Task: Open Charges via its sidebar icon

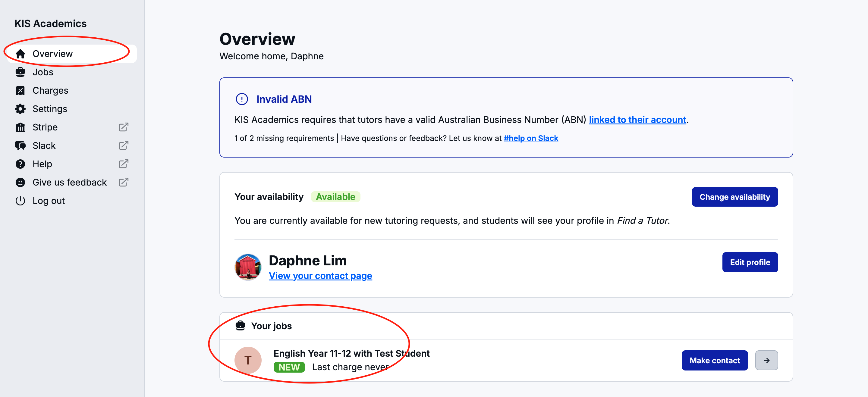Action: (20, 90)
